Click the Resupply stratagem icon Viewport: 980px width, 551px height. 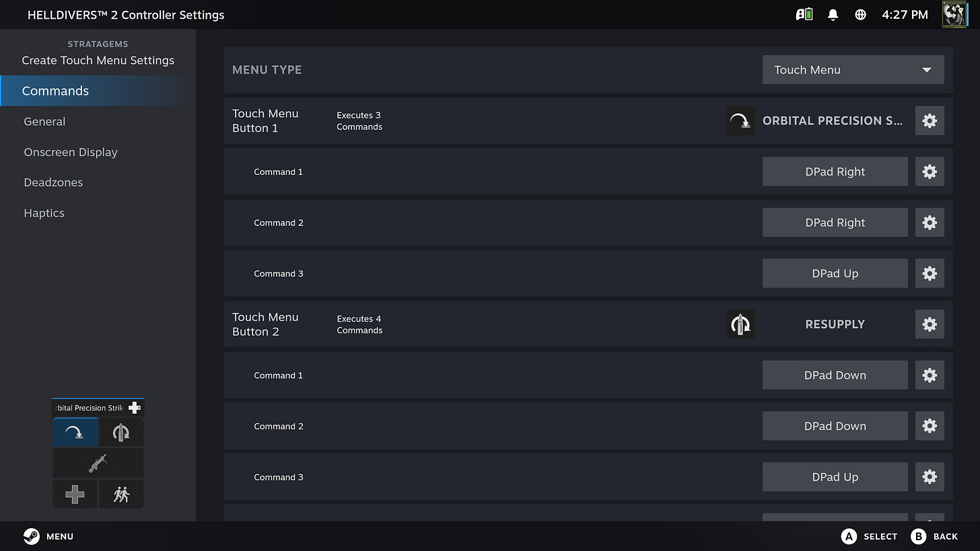click(740, 324)
